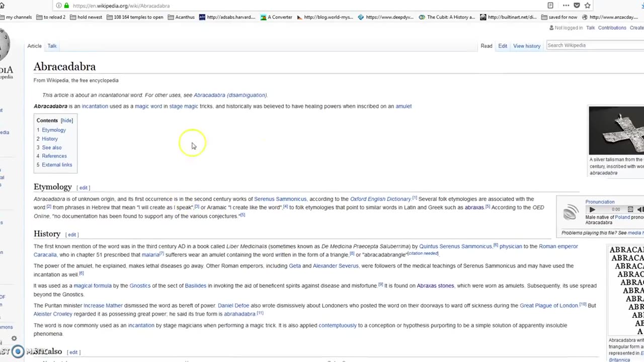
Task: Open 'to reload 2' bookmark folder
Action: pos(51,17)
